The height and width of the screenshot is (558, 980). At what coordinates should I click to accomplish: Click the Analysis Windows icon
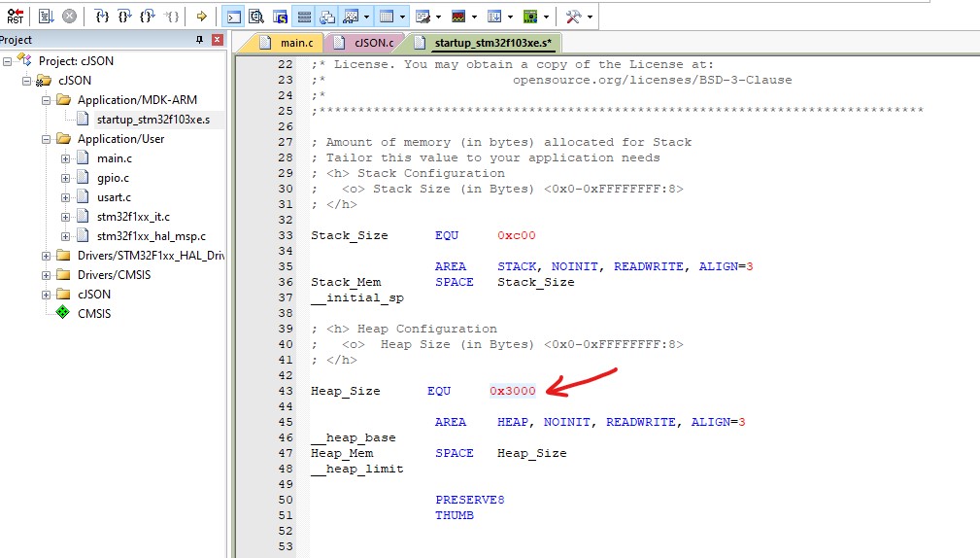tap(458, 17)
